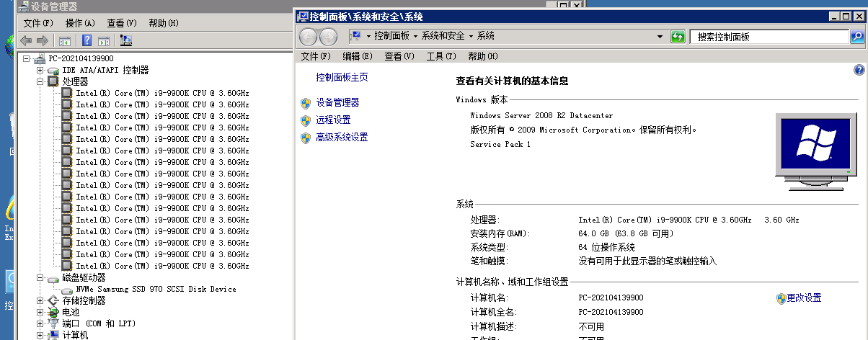Screen dimensions: 868x340
Task: Click the shield icon next to 设备管理器
Action: 306,103
